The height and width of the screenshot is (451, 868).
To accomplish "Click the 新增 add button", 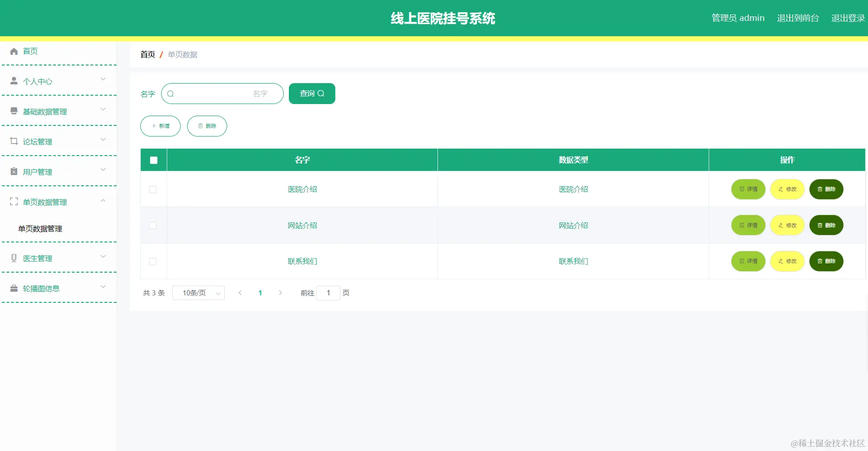I will pos(160,126).
